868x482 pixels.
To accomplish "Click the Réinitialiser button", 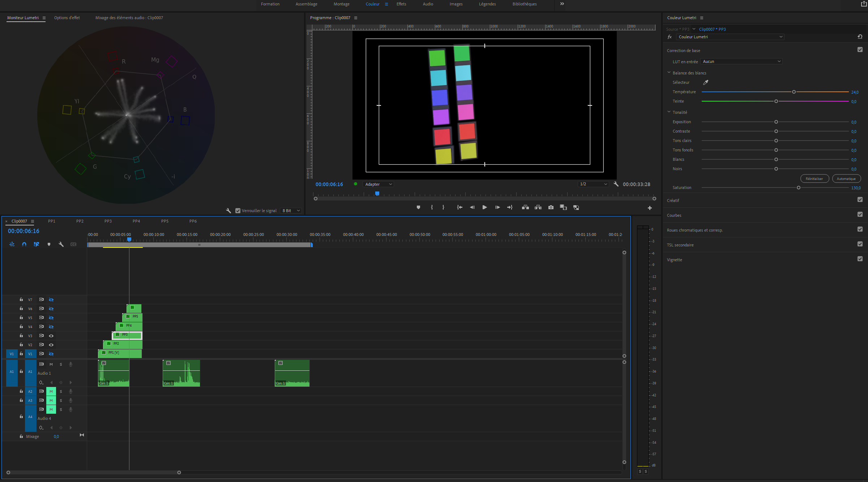I will tap(814, 178).
